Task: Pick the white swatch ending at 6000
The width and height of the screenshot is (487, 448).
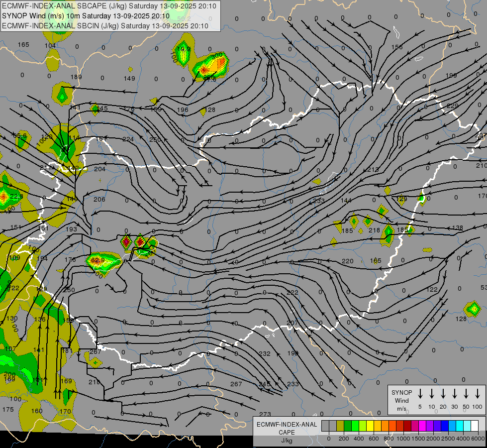Action: click(x=475, y=426)
